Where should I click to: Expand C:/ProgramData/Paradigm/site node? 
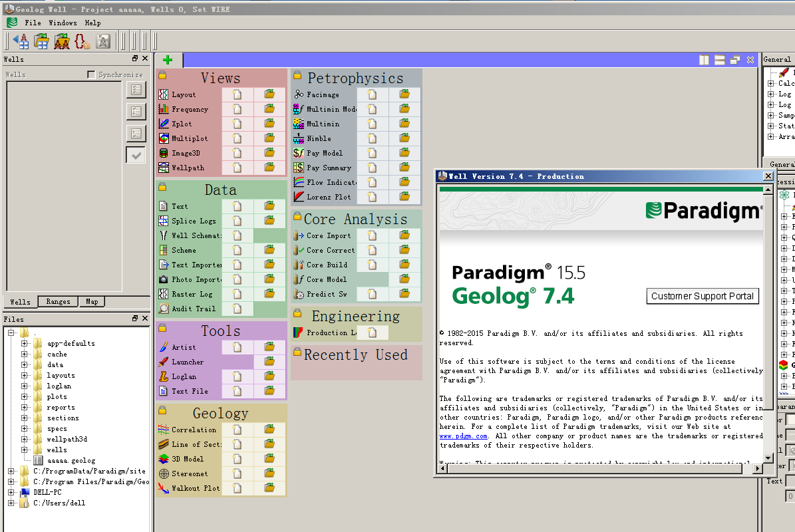tap(11, 471)
